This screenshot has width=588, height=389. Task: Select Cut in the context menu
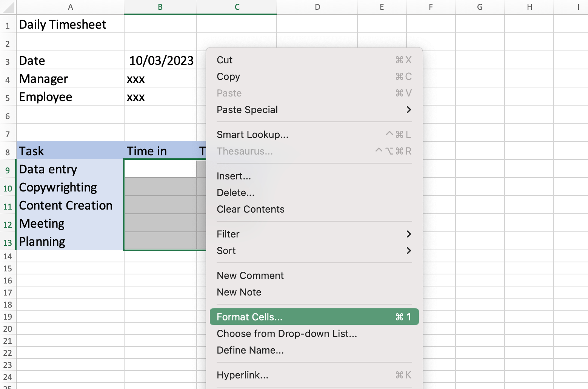click(225, 60)
